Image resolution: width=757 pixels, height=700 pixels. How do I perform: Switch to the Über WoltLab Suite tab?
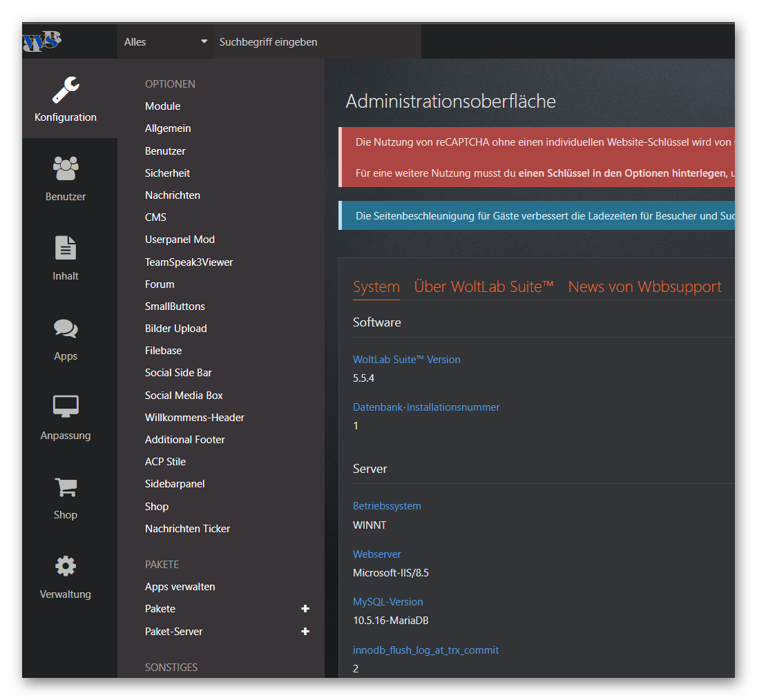(483, 286)
